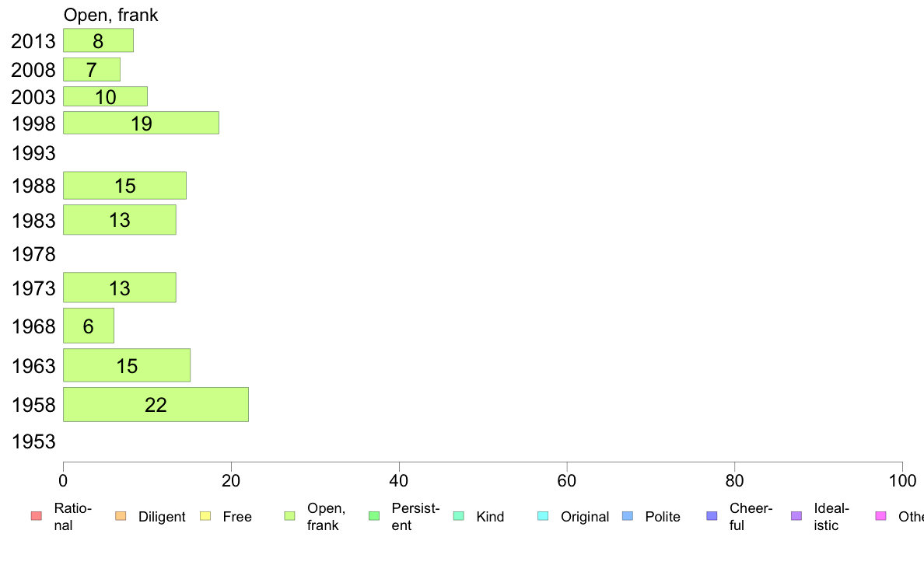Click the 1958 bar showing 22
The width and height of the screenshot is (924, 572).
tap(156, 405)
